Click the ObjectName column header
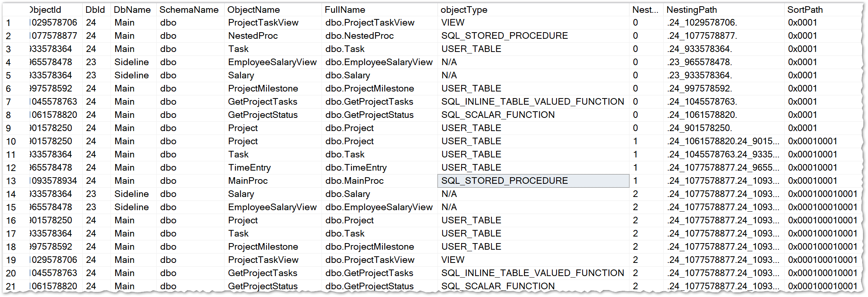The width and height of the screenshot is (868, 297). pos(273,10)
